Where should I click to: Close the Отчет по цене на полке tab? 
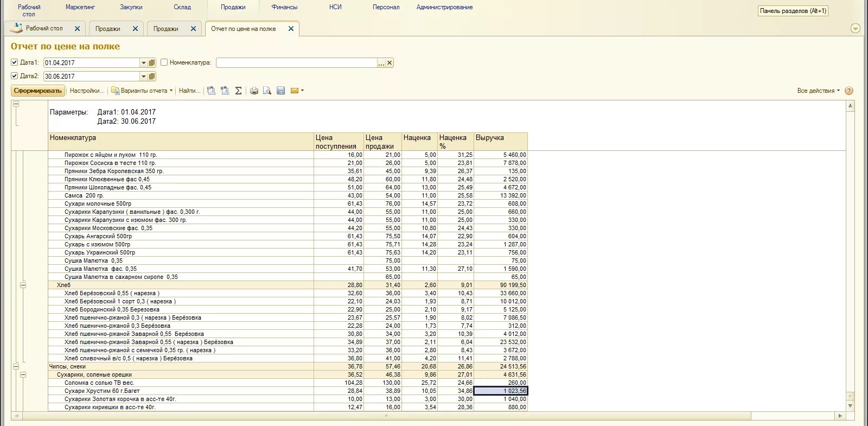pyautogui.click(x=291, y=29)
